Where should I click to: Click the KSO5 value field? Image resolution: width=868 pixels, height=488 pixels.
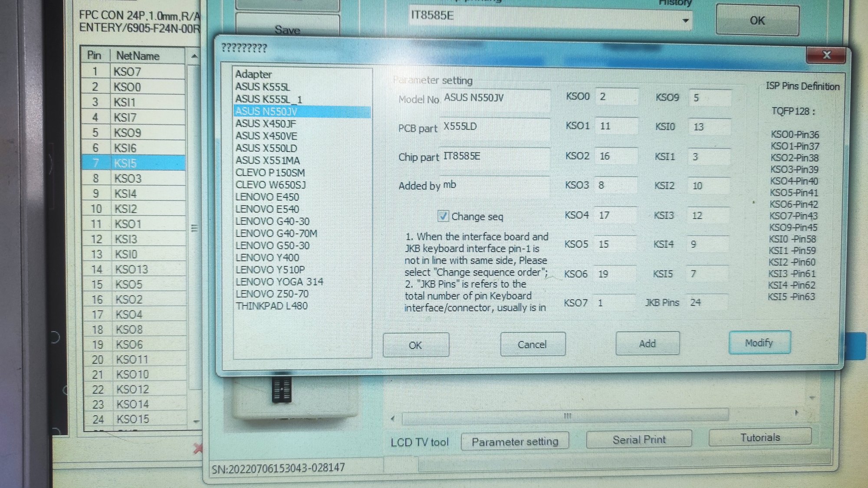click(615, 244)
